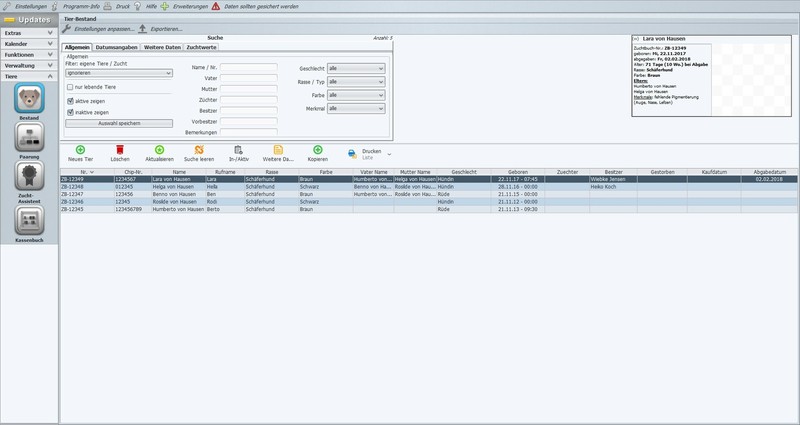Screen dimensions: 800x425
Task: Open the Kassenbuch sidebar icon
Action: coord(29,220)
